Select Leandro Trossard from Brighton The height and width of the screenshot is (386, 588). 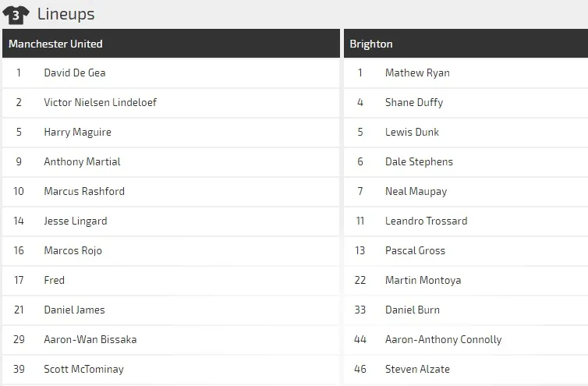tap(426, 221)
